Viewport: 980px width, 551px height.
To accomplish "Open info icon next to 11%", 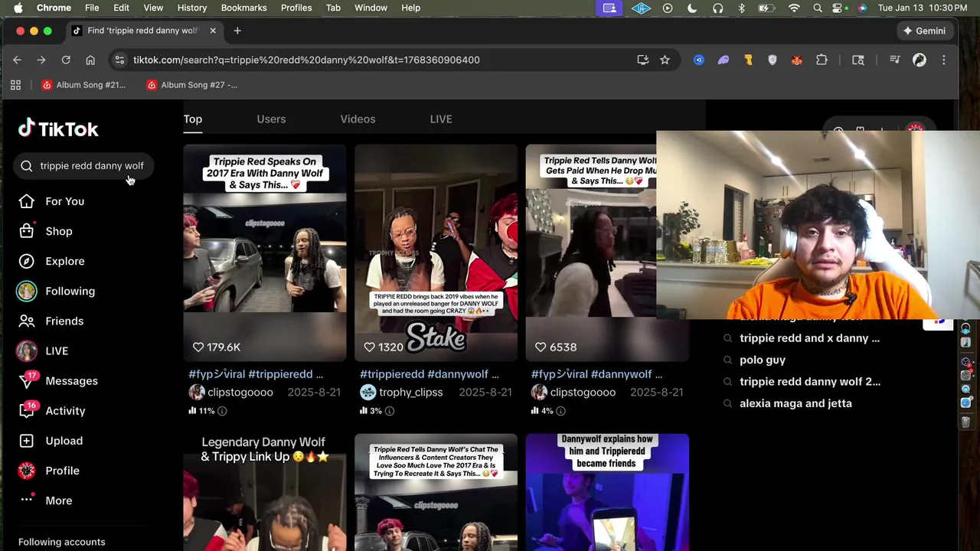I will point(222,411).
